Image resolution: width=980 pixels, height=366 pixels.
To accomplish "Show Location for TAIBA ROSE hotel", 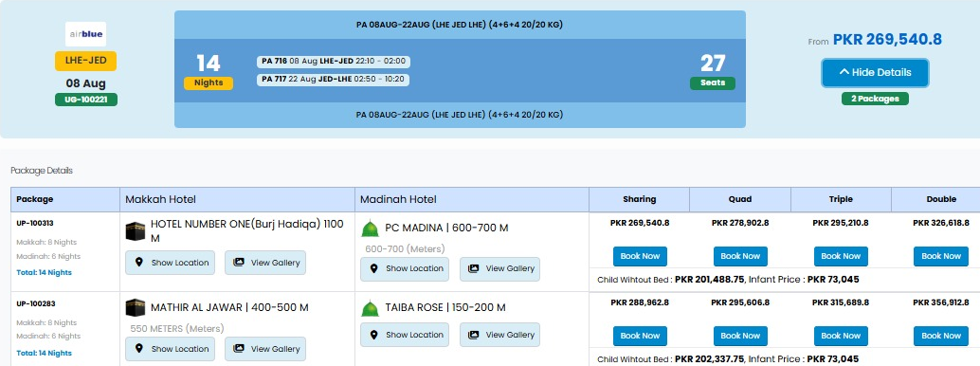I will [405, 335].
